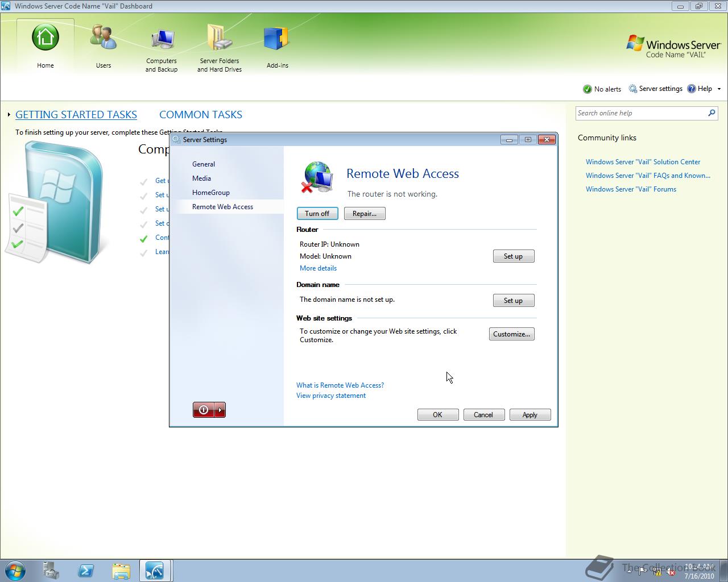
Task: Open What is Remote Web Access? link
Action: 340,385
